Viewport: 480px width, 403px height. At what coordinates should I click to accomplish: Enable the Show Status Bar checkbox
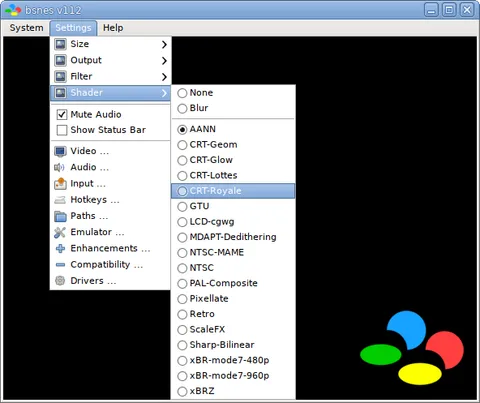coord(62,130)
